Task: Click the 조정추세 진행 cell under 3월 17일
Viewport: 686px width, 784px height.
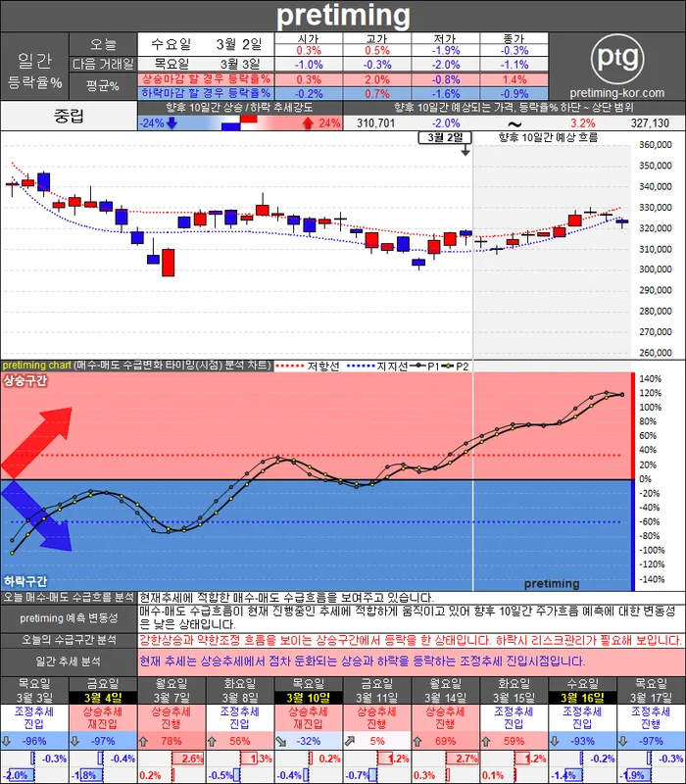Action: coord(652,718)
